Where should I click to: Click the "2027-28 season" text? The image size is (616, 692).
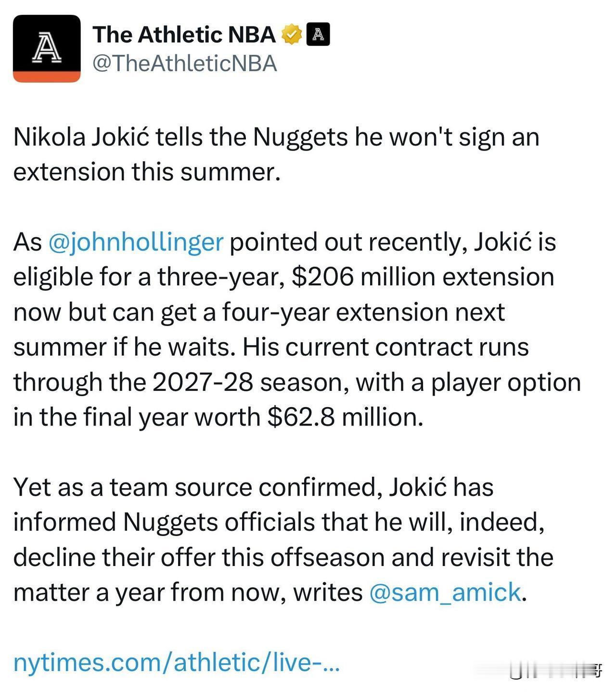coord(251,383)
